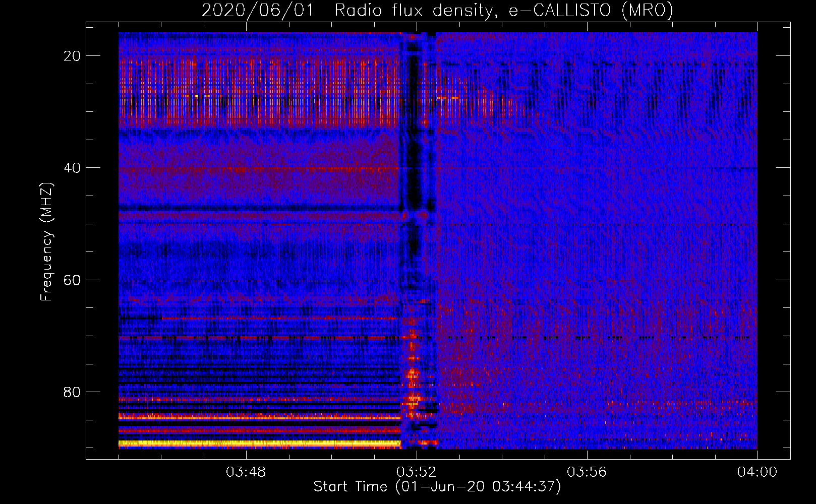816x504 pixels.
Task: Click the bright orange burst near 80 MHz
Action: [x=413, y=401]
